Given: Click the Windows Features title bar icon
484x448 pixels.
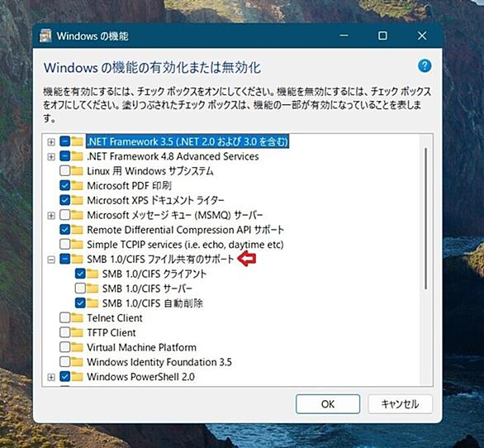Looking at the screenshot, I should 45,36.
